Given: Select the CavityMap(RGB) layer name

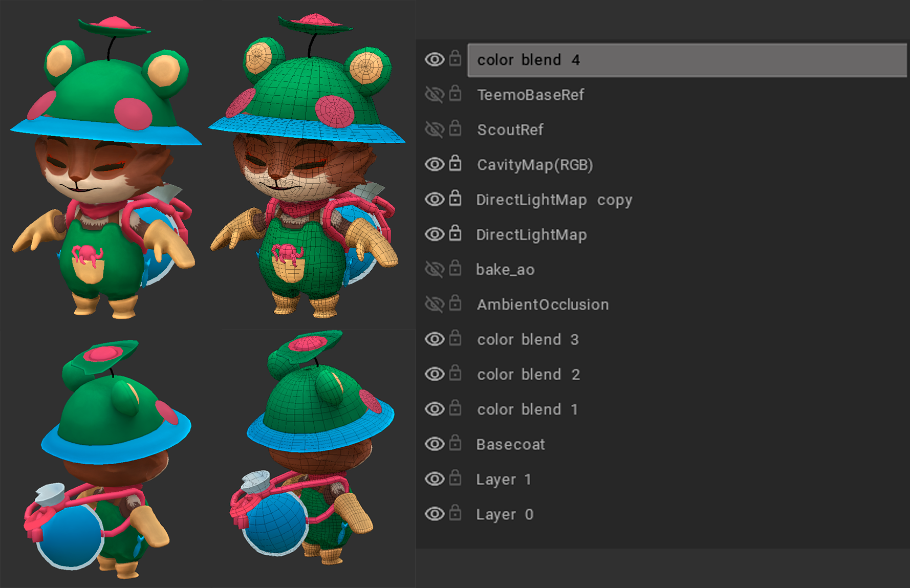Looking at the screenshot, I should pos(535,165).
